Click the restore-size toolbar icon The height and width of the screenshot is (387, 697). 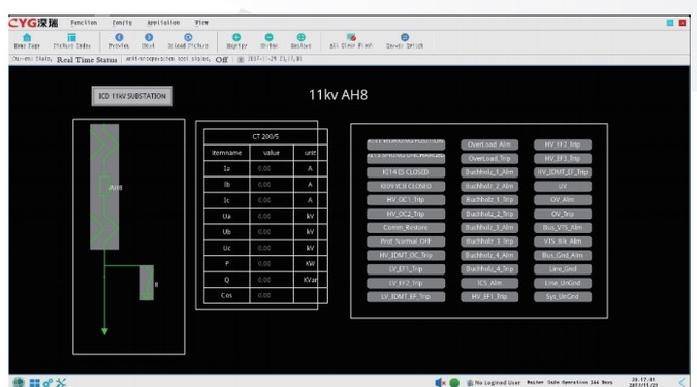301,41
